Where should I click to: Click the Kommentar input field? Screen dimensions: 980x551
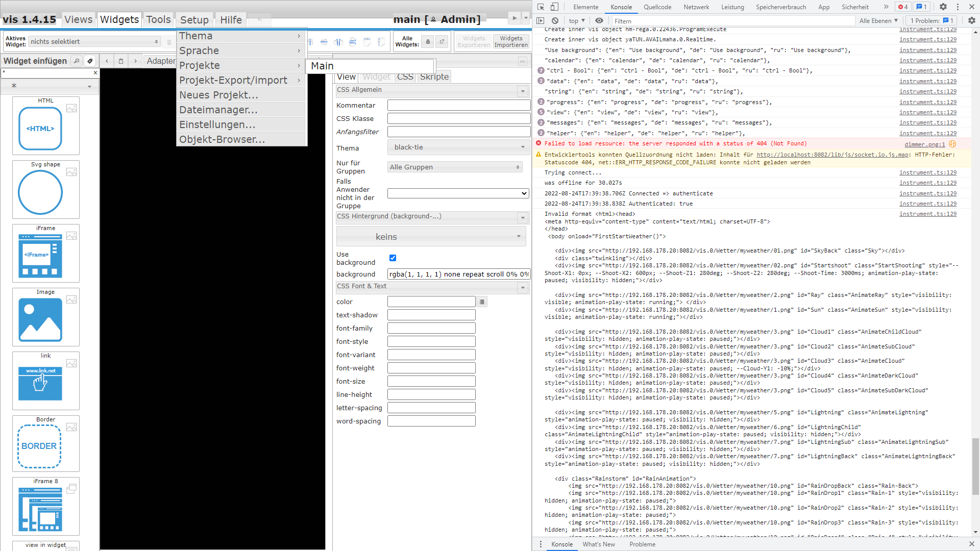tap(458, 106)
